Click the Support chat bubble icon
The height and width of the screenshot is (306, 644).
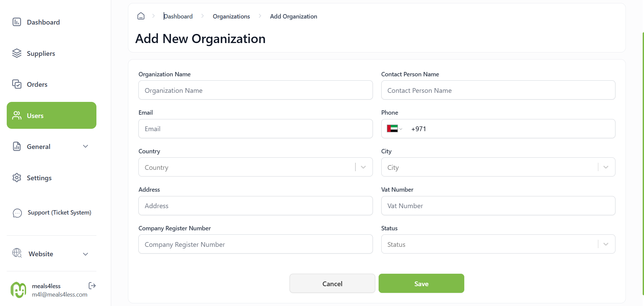(17, 213)
